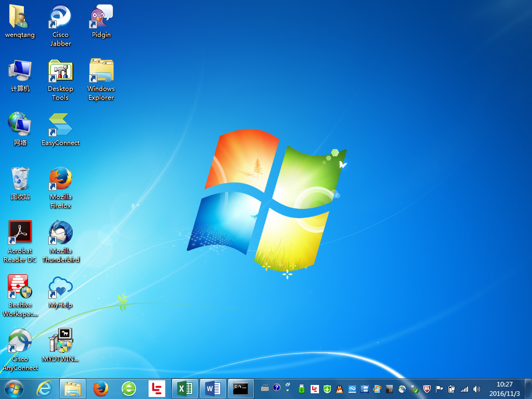Open the Windows Start menu orb

(14, 389)
